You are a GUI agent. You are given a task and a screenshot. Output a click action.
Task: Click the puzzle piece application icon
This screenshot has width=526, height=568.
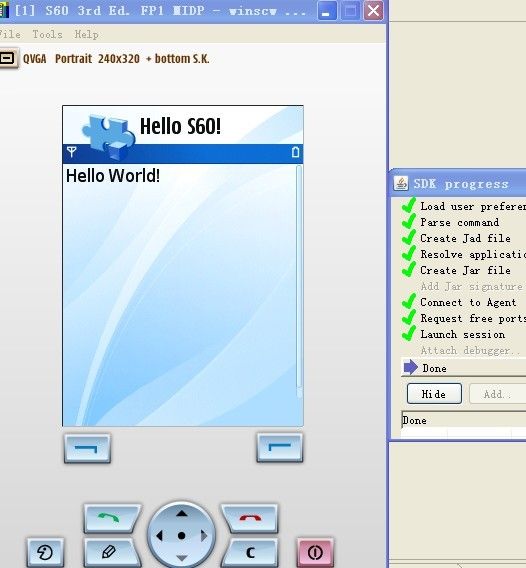(x=109, y=137)
